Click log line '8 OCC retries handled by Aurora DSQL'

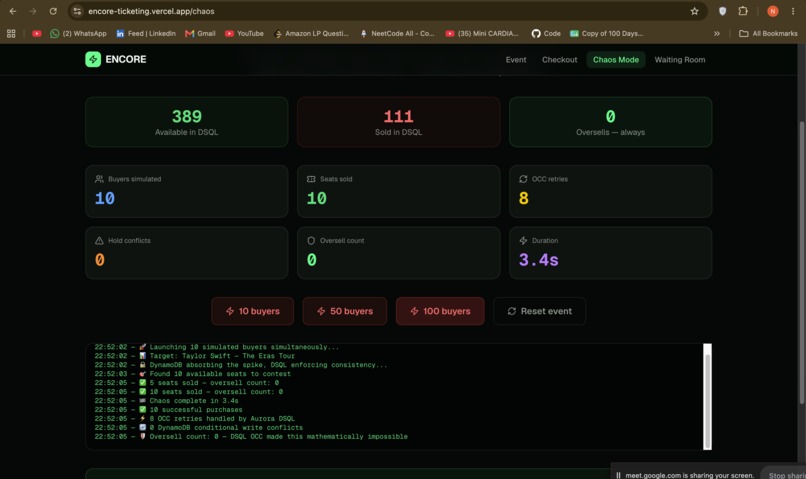click(222, 418)
